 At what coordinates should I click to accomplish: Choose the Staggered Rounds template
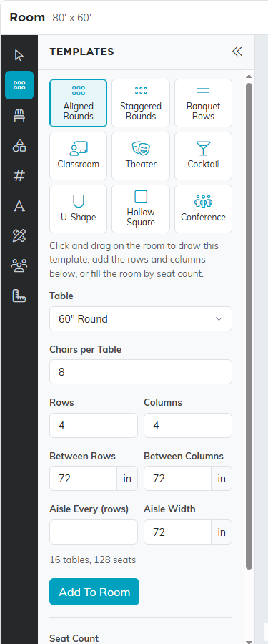coord(141,103)
